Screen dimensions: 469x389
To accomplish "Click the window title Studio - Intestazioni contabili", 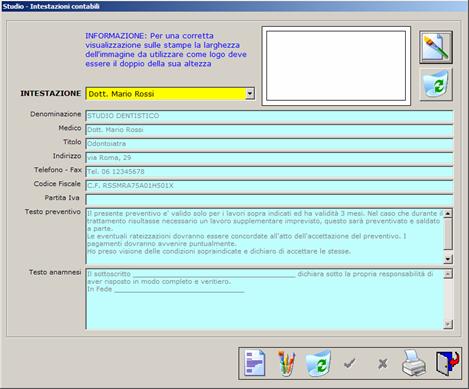I will [x=51, y=6].
